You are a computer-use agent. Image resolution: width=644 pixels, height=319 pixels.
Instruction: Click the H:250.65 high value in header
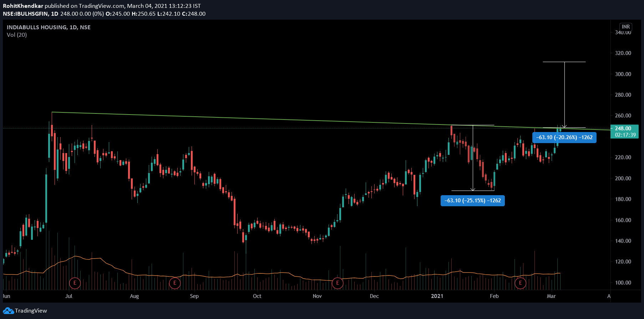tap(144, 14)
